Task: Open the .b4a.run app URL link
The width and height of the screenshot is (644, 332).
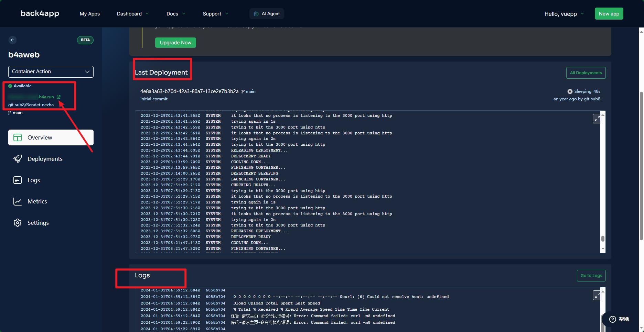Action: click(x=31, y=97)
